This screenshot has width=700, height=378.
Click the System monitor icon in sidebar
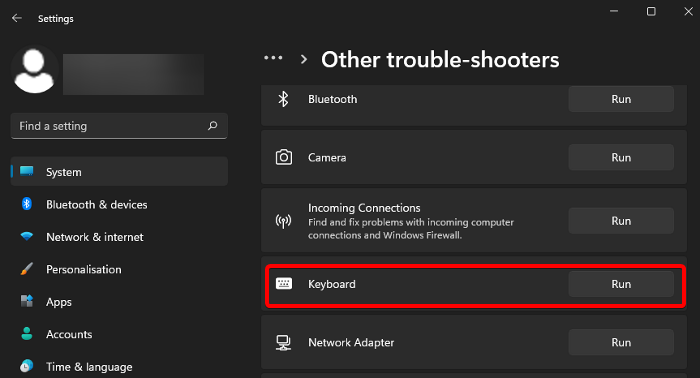point(27,171)
